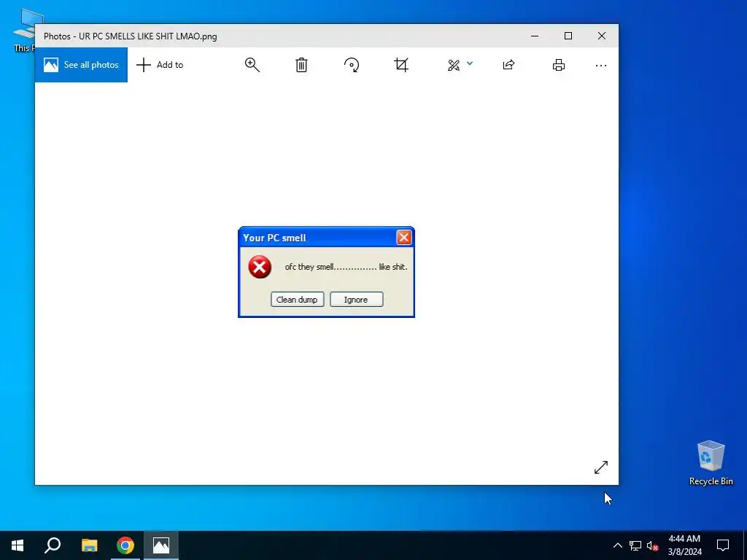The image size is (747, 560).
Task: Select This PC desktop icon
Action: (x=24, y=30)
